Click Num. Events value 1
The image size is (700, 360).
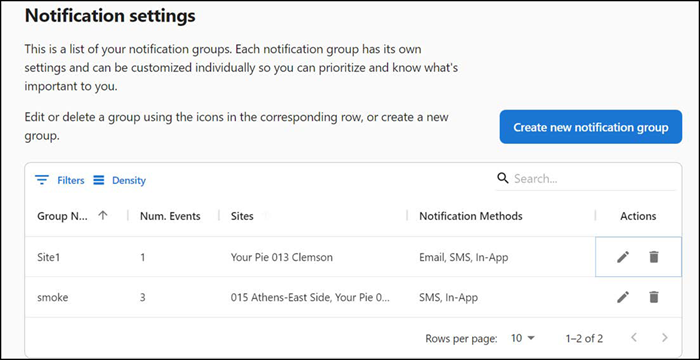[x=142, y=257]
